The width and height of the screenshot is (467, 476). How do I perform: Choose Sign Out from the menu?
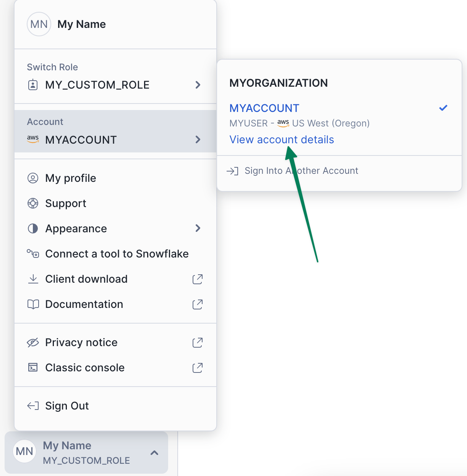point(67,406)
